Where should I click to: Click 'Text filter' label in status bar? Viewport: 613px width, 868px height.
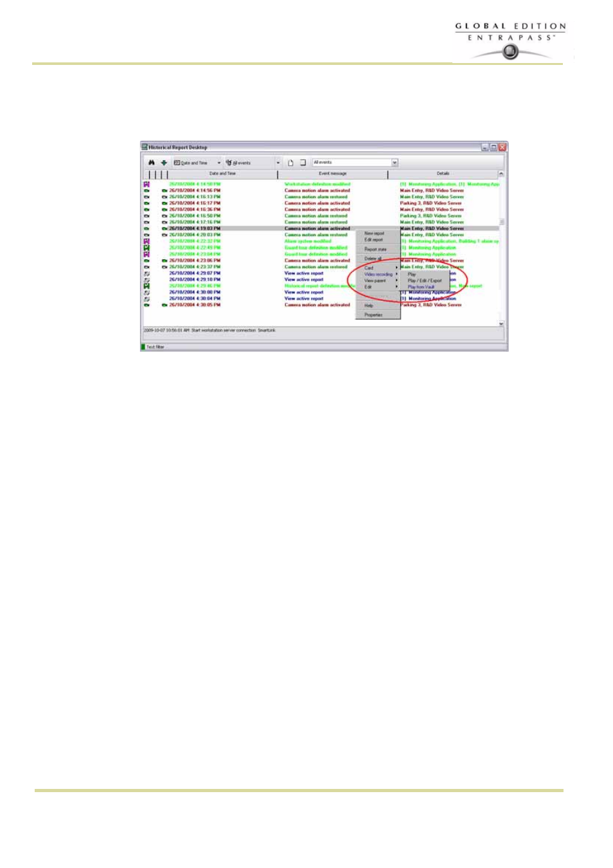155,347
